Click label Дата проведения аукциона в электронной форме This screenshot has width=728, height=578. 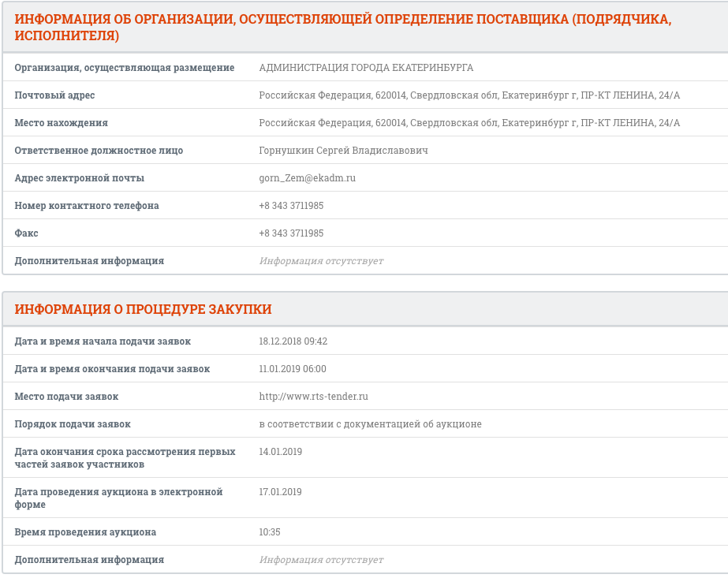coord(118,498)
